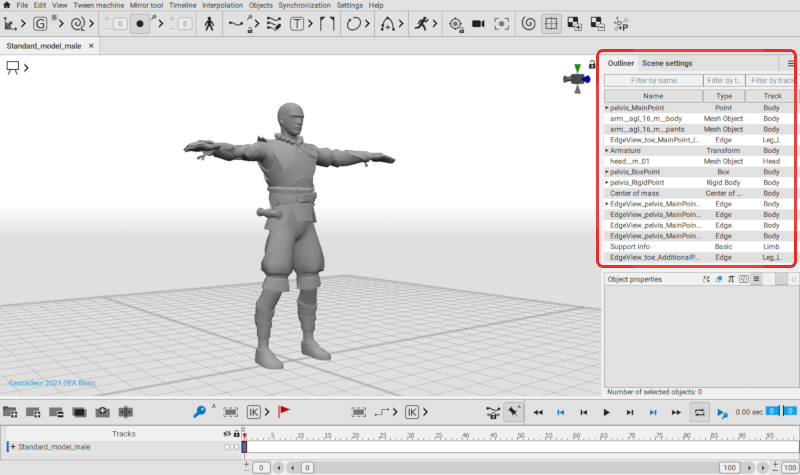Viewport: 800px width, 475px height.
Task: Toggle loop playback button
Action: [699, 411]
